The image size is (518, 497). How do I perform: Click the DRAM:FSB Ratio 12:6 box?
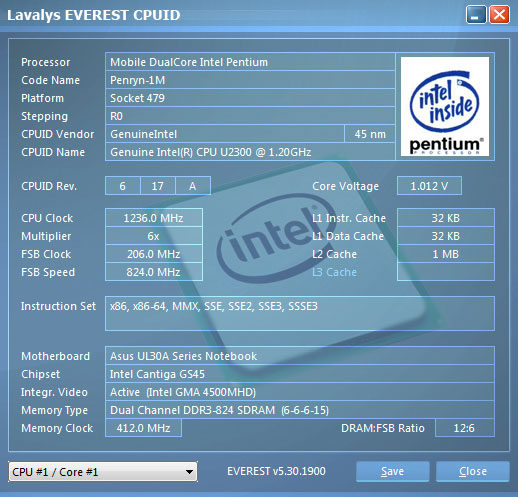465,428
